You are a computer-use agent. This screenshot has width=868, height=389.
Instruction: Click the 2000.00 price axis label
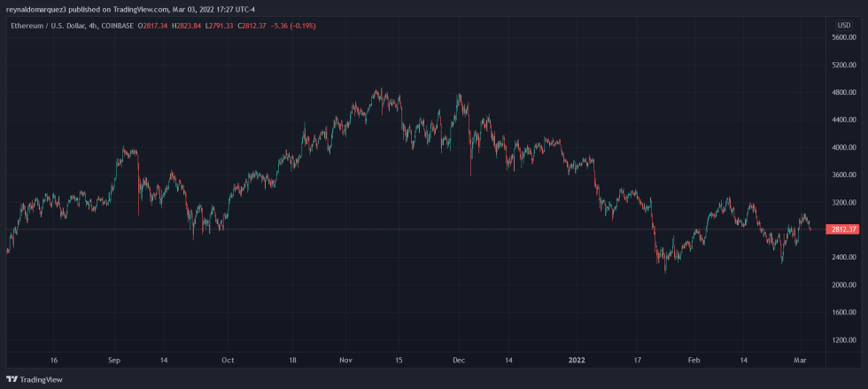point(843,285)
